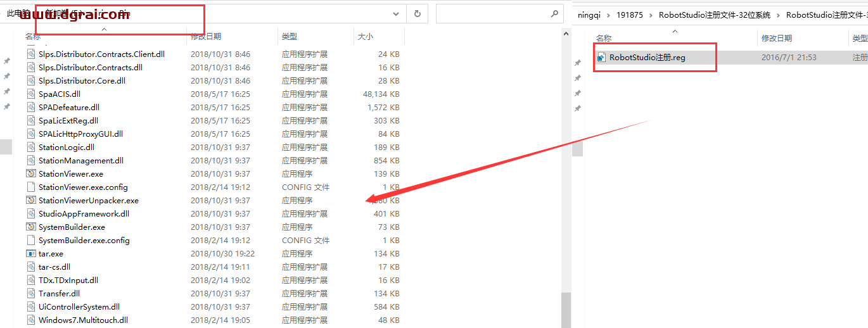Click the SpaLicExtReg.dll file icon

(31, 121)
